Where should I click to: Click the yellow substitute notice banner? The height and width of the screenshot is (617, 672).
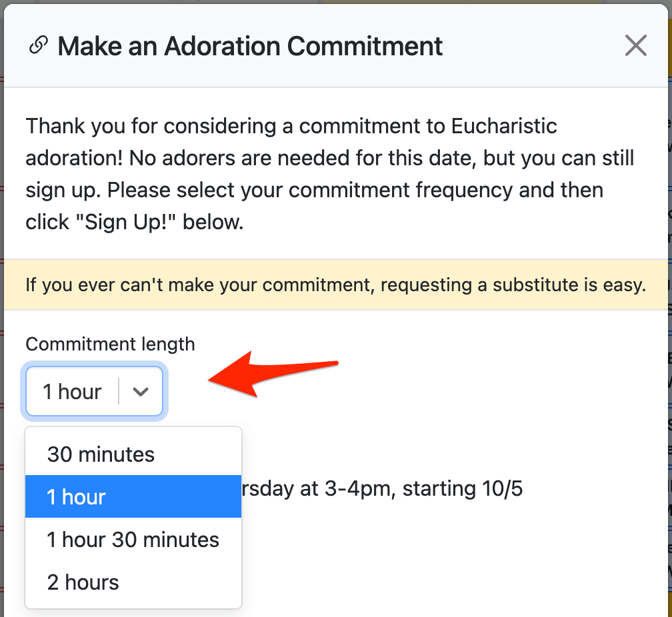point(335,285)
